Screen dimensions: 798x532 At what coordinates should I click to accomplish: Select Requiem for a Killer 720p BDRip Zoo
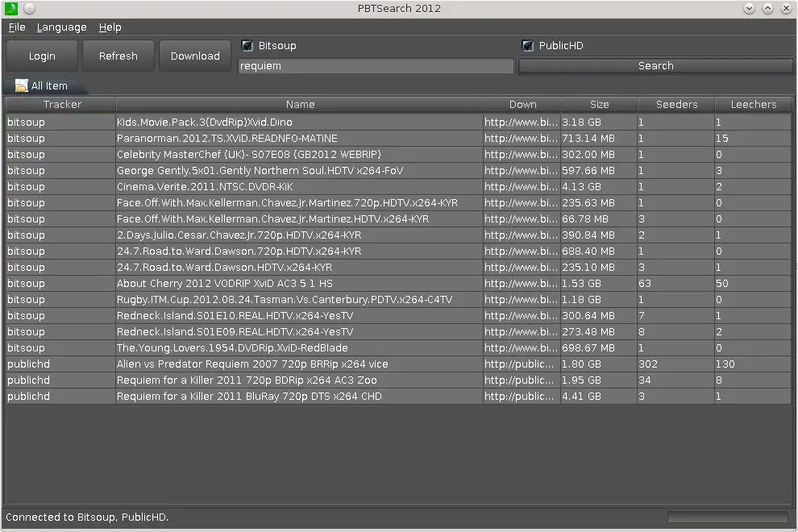point(398,380)
